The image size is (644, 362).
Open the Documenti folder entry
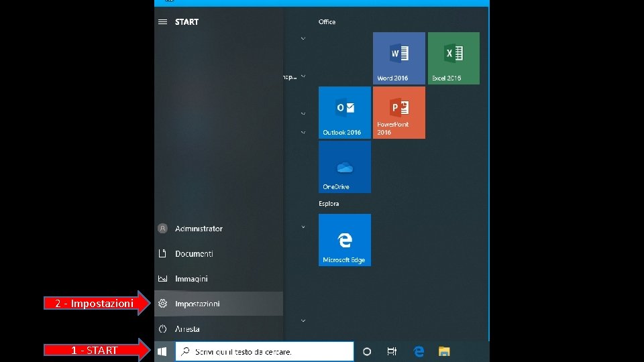(x=219, y=253)
